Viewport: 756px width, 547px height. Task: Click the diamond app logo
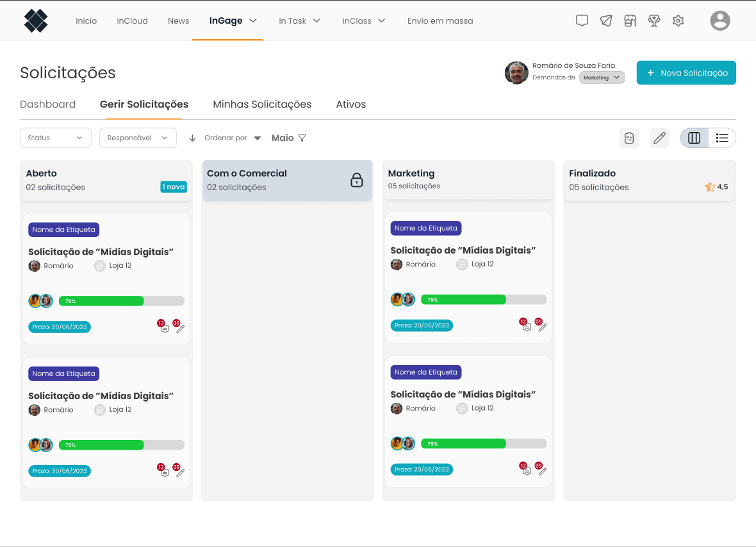click(x=36, y=20)
